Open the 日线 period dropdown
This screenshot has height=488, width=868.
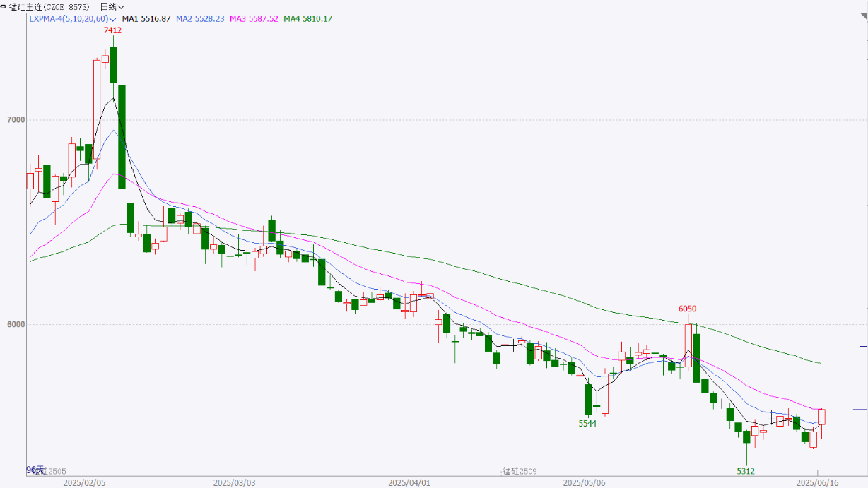[x=112, y=6]
